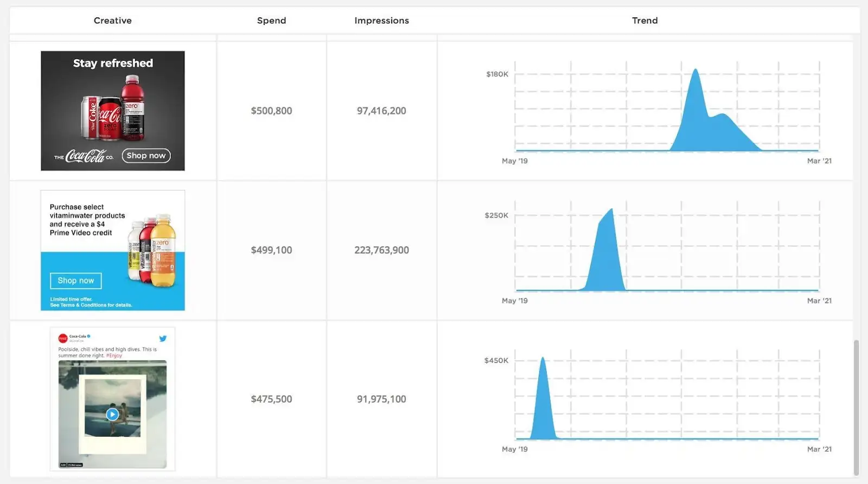Open the Coca-Cola Twitter video ad thumbnail
This screenshot has height=484, width=868.
tap(112, 399)
